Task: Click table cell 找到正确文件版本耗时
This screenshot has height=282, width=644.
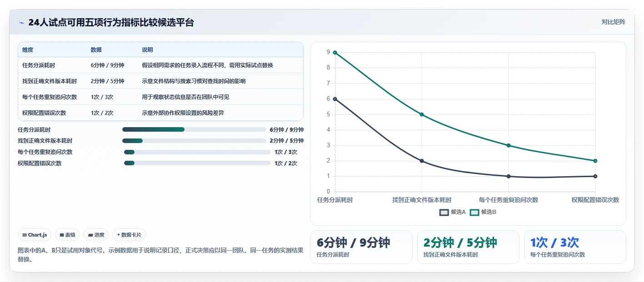Action: 50,81
